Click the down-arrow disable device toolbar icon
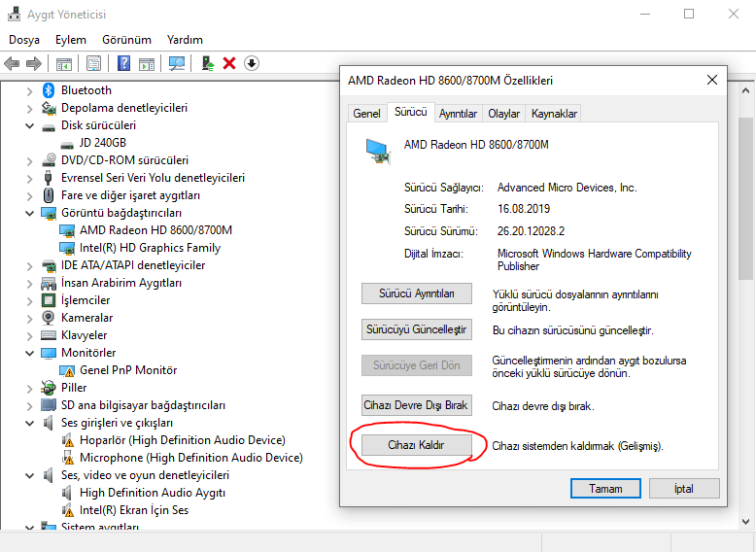 click(x=252, y=63)
